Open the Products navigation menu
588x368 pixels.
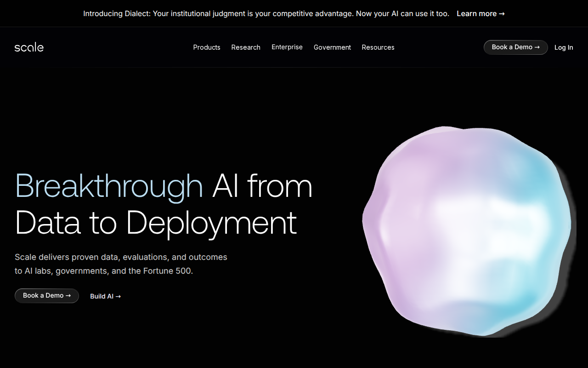coord(207,47)
